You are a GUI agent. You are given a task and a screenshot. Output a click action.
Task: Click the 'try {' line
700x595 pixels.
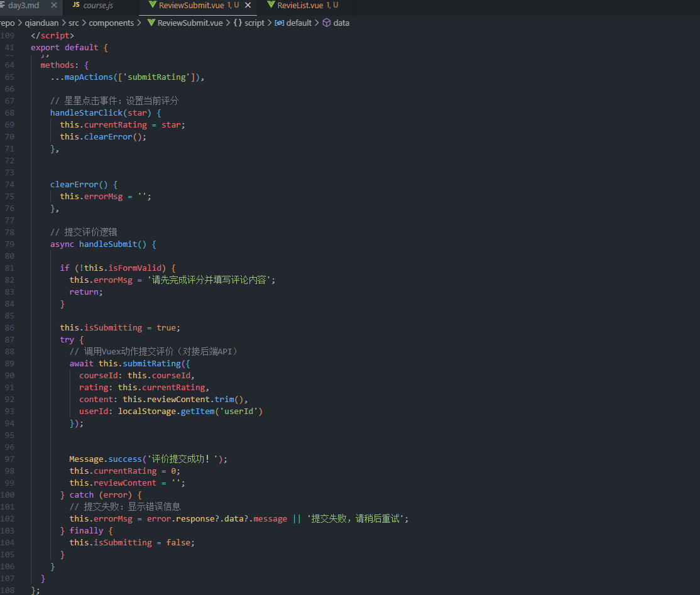(x=72, y=340)
